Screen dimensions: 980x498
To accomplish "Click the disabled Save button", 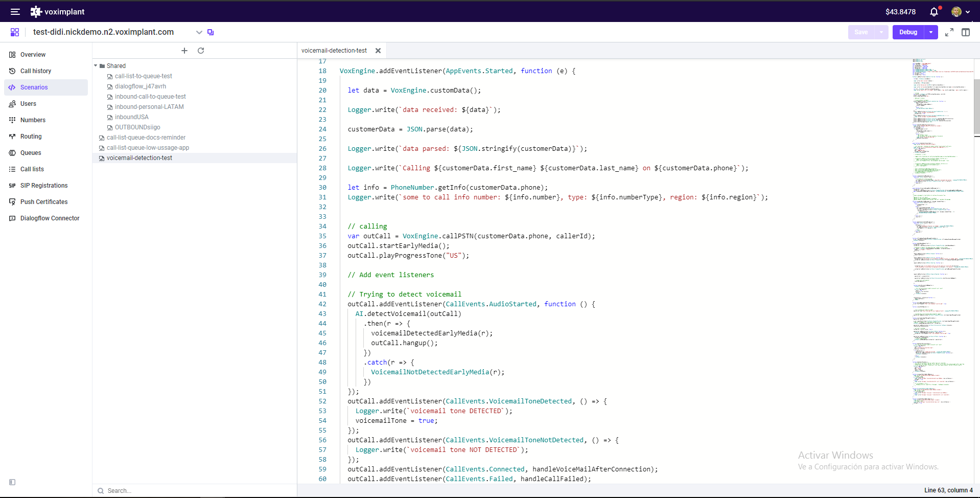I will tap(861, 32).
